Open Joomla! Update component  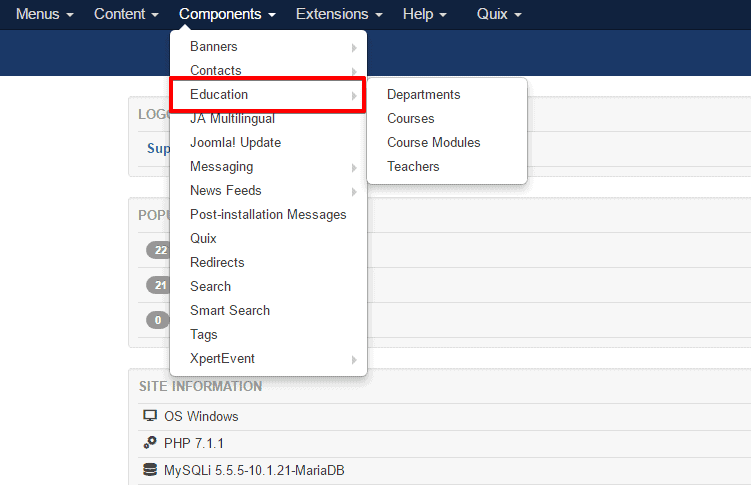point(235,143)
